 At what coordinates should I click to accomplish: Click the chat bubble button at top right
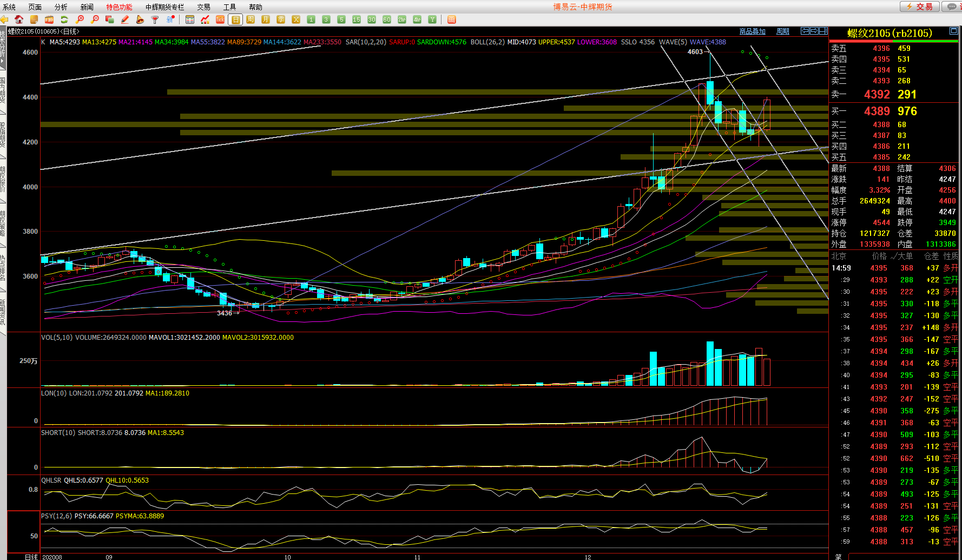pyautogui.click(x=952, y=6)
